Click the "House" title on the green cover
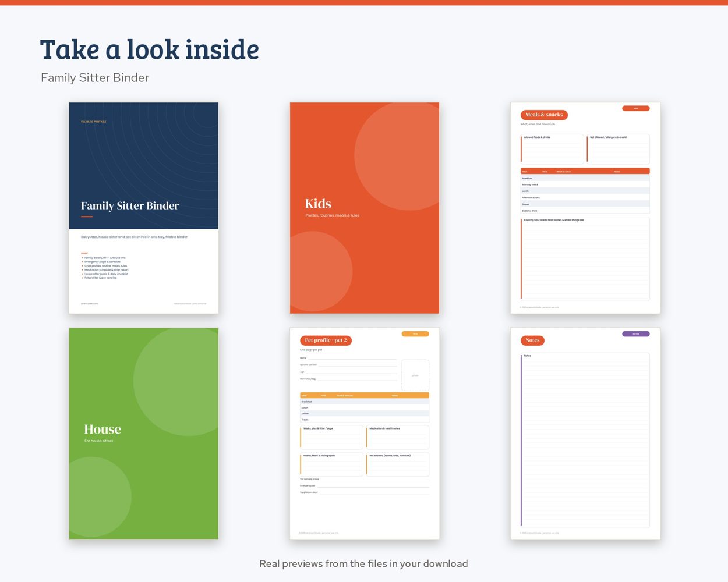Image resolution: width=728 pixels, height=582 pixels. point(103,430)
